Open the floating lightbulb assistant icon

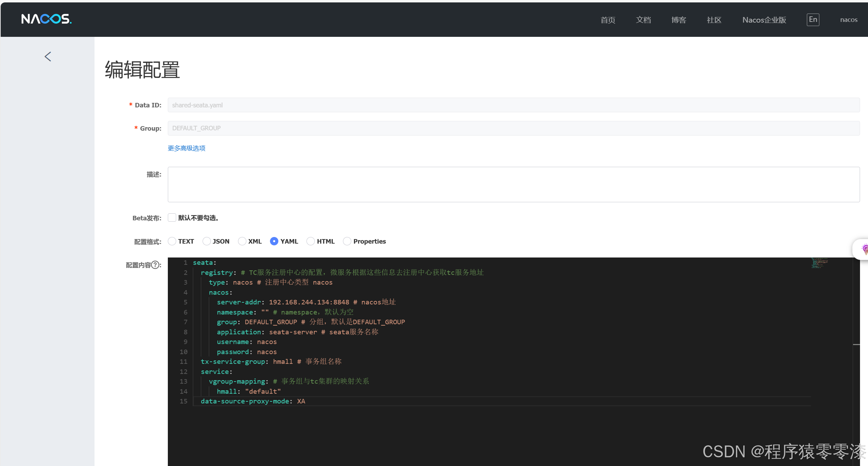tap(864, 249)
